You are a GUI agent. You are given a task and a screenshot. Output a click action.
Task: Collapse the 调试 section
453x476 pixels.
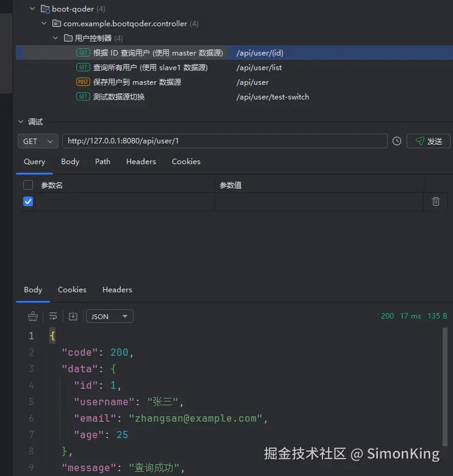tap(21, 122)
